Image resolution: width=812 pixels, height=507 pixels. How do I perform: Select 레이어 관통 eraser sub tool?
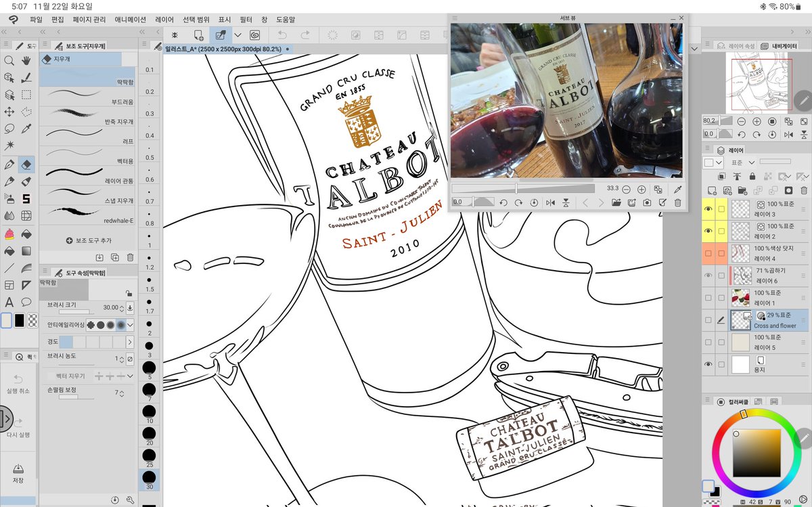(88, 175)
